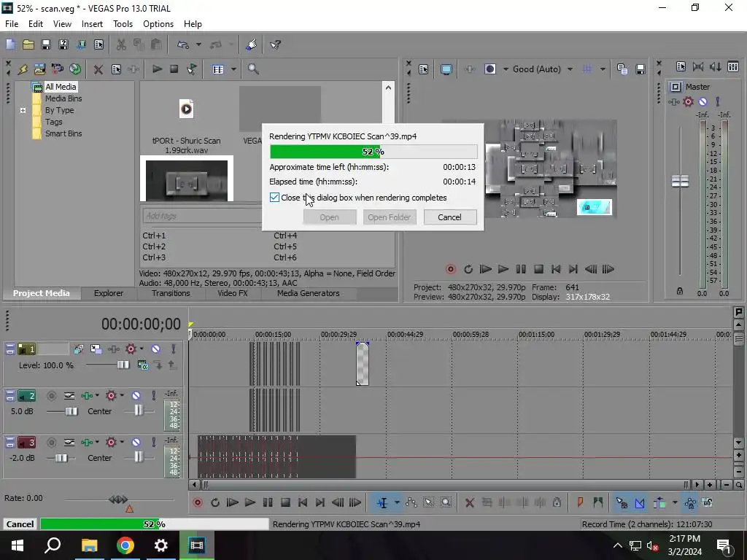Viewport: 747px width, 560px height.
Task: Click timeline transport Stop button
Action: click(x=285, y=502)
